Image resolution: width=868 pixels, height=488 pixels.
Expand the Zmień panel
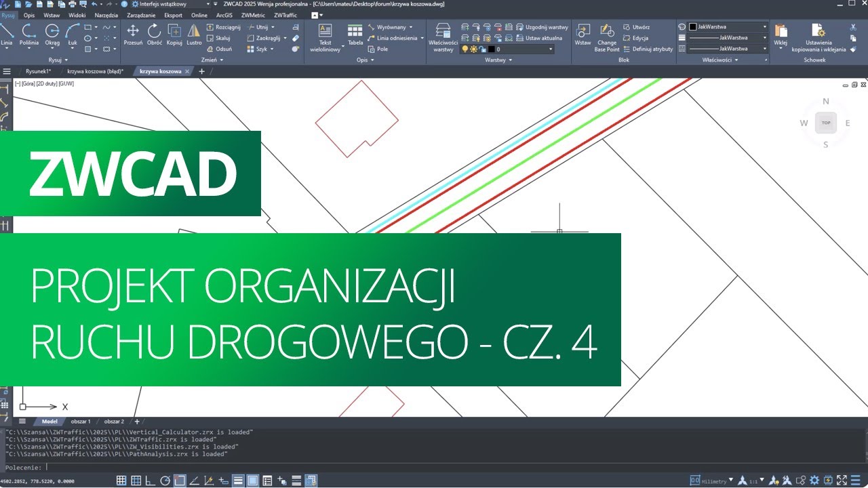pos(212,60)
